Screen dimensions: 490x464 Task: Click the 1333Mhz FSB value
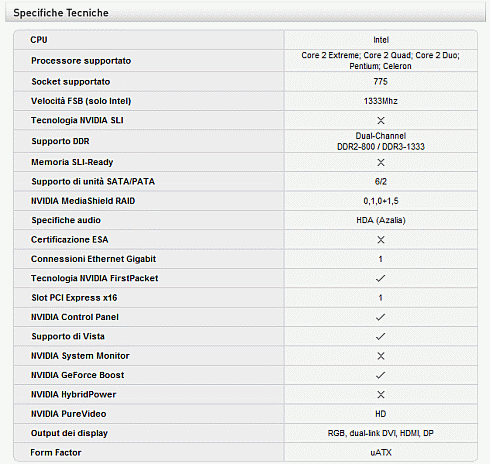pos(381,101)
